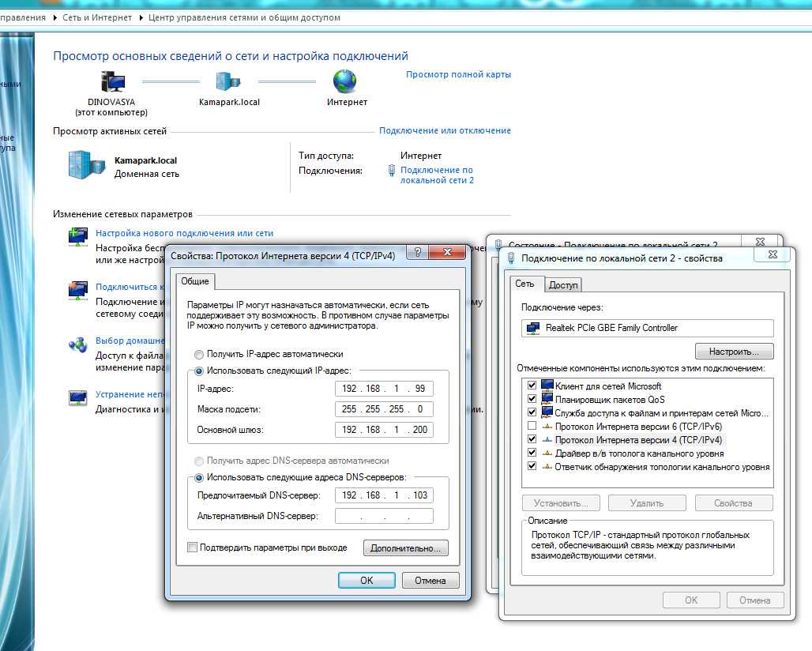Uncheck Ответчик обнаружения топологии канального уровня
The width and height of the screenshot is (812, 651).
coord(532,466)
